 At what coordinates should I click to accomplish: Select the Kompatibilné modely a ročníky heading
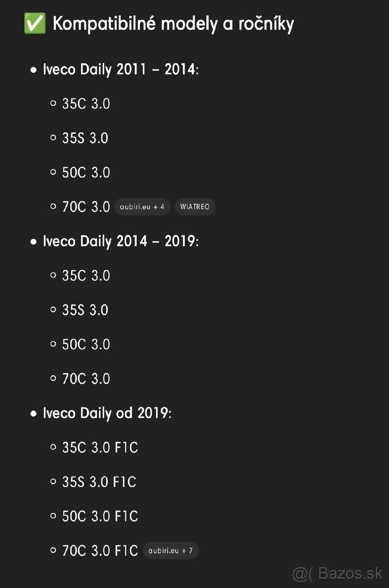[x=173, y=24]
